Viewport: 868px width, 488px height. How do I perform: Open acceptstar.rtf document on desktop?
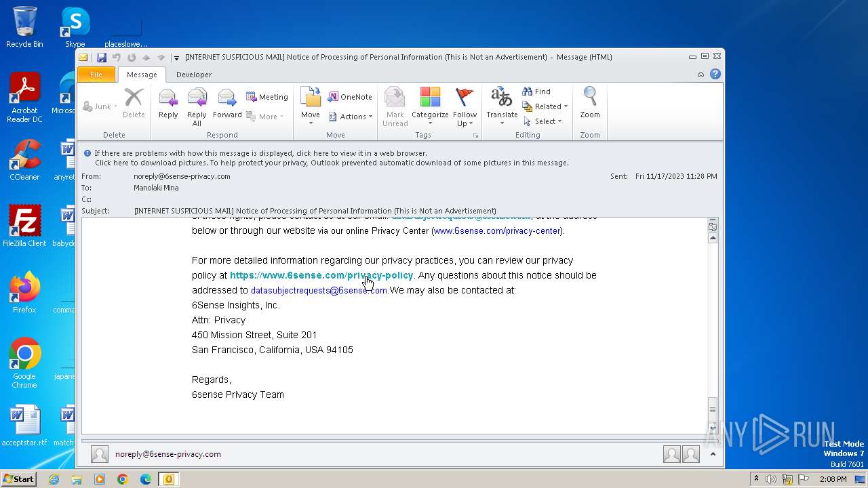coord(24,426)
